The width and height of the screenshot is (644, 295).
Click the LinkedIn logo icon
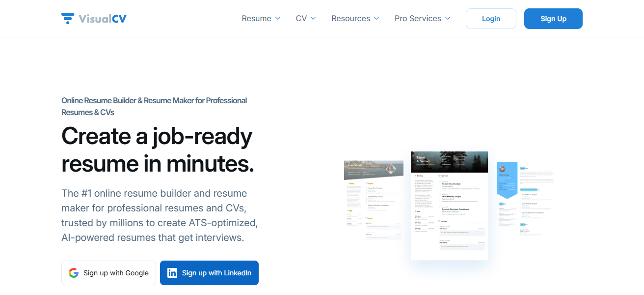pos(172,273)
